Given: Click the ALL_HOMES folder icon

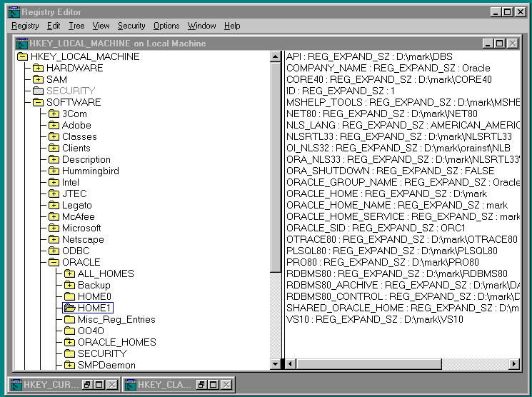Looking at the screenshot, I should [x=69, y=273].
